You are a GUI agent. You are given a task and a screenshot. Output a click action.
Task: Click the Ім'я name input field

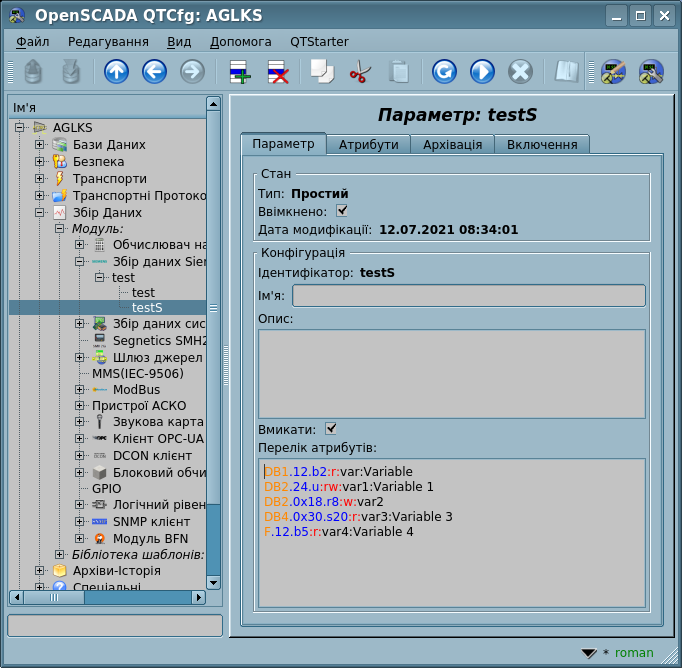click(x=468, y=295)
